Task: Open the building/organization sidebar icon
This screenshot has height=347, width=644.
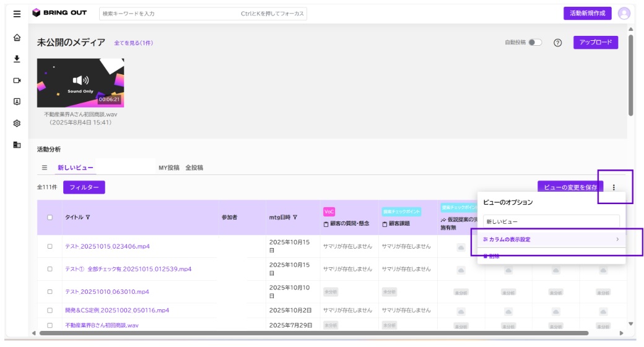Action: [x=17, y=145]
